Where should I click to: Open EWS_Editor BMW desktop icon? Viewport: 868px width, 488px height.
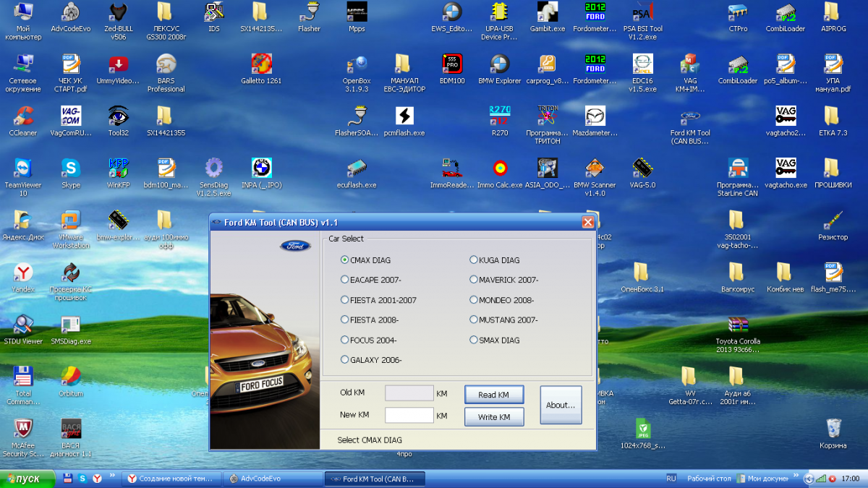452,17
